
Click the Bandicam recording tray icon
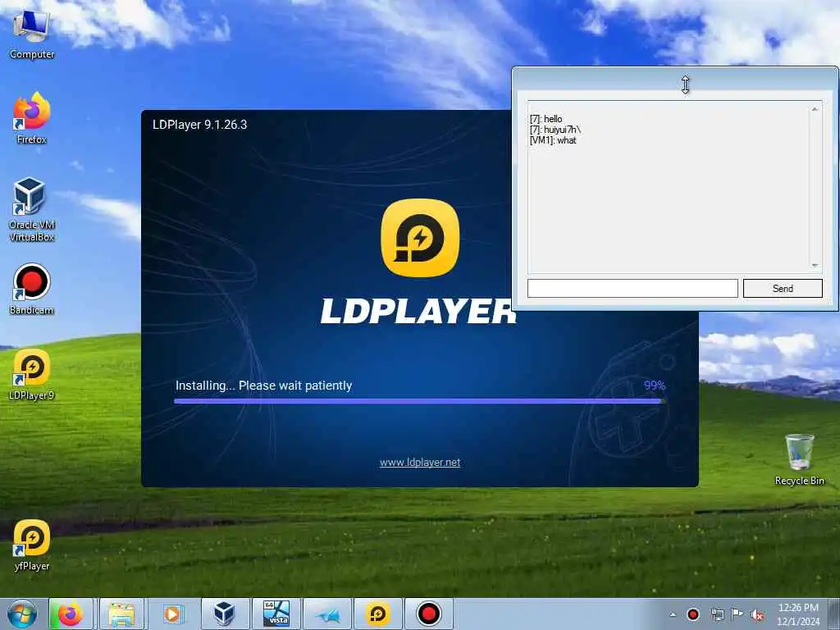tap(693, 614)
